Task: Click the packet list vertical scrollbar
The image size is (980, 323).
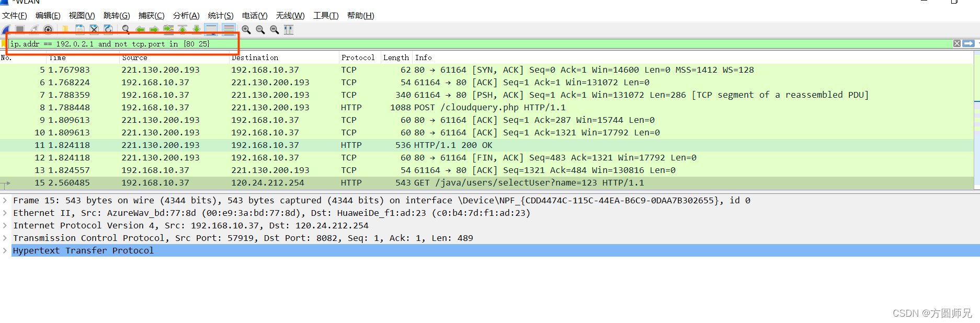Action: [x=977, y=120]
